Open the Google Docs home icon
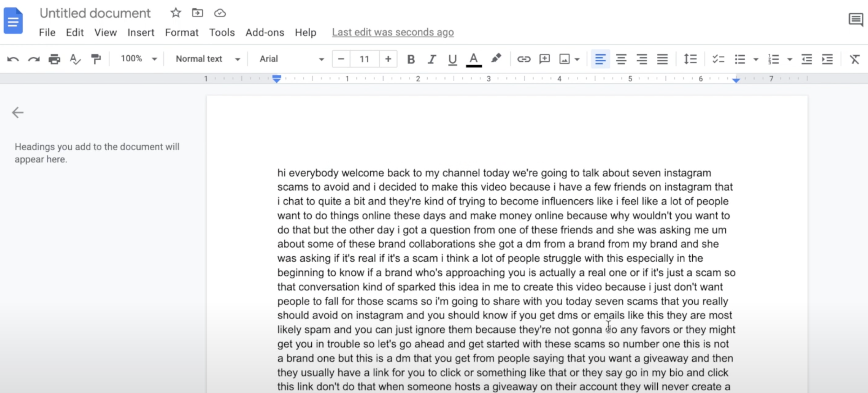The image size is (868, 393). tap(13, 21)
